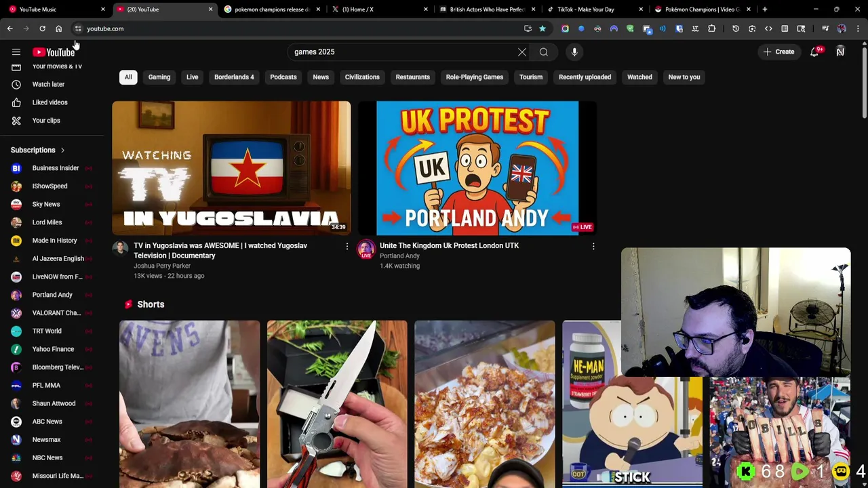Select the Recently uploaded filter chip
The width and height of the screenshot is (868, 488).
pos(585,77)
